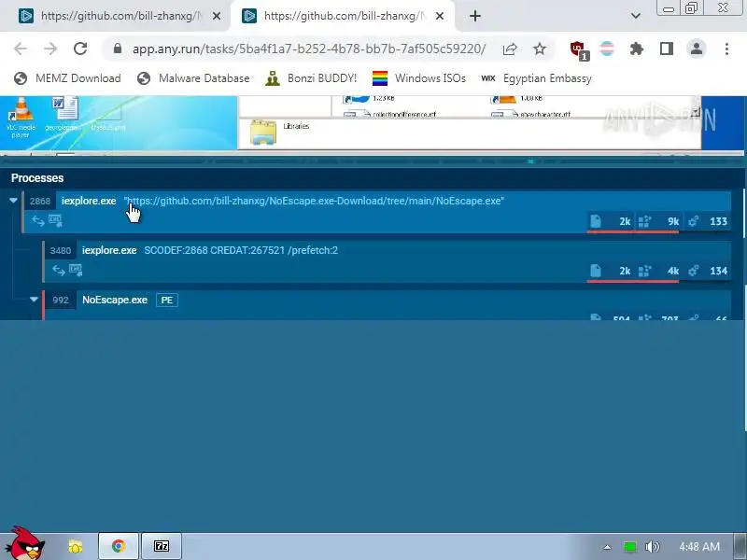Open modules count 133 for process 2868
This screenshot has width=747, height=560.
coord(708,221)
